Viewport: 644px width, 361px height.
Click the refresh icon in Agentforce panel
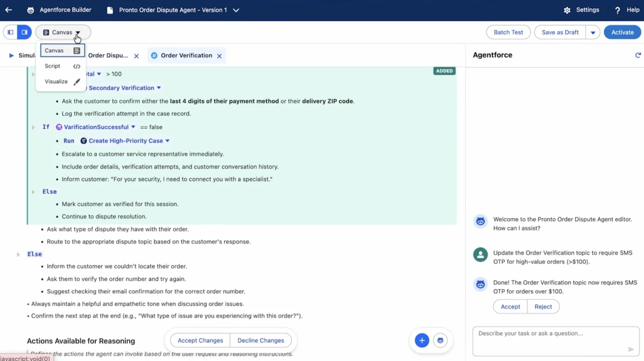coord(638,55)
